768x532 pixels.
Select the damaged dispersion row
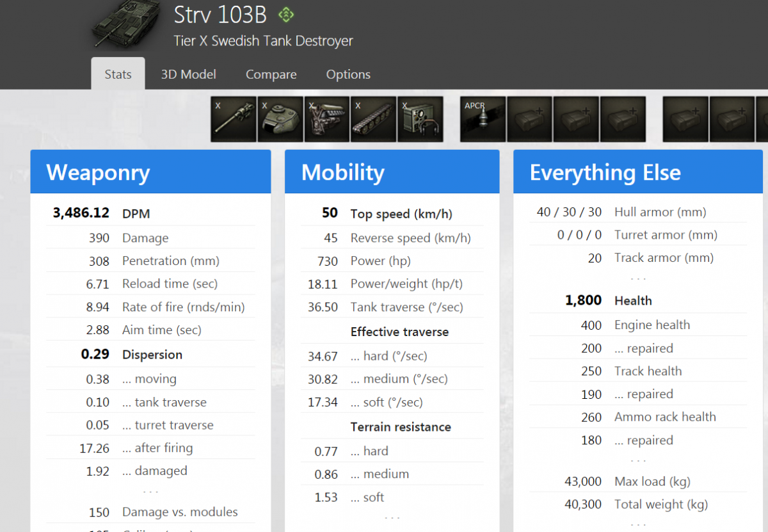click(150, 471)
